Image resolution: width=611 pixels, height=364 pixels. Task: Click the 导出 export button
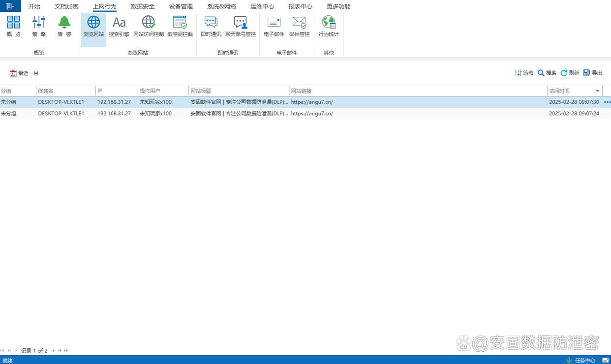(593, 73)
